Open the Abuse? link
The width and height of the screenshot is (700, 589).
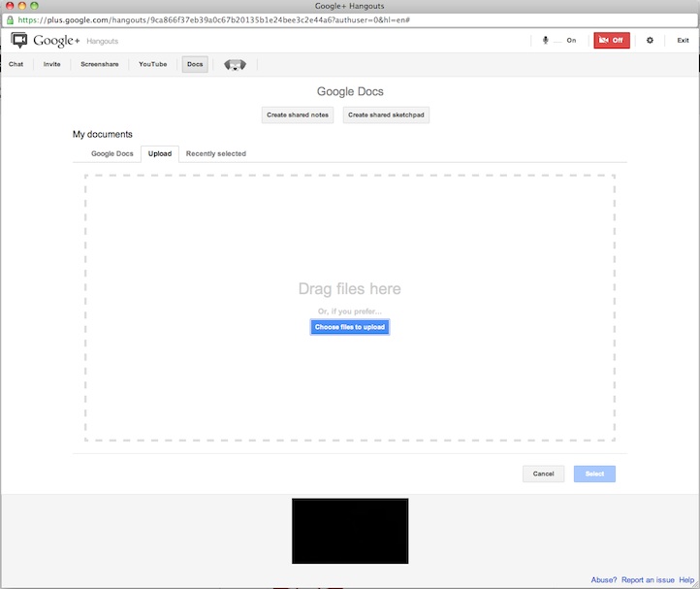pyautogui.click(x=604, y=579)
